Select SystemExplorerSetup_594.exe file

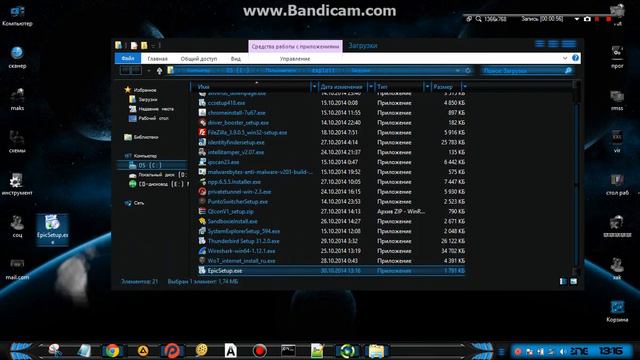coord(244,231)
